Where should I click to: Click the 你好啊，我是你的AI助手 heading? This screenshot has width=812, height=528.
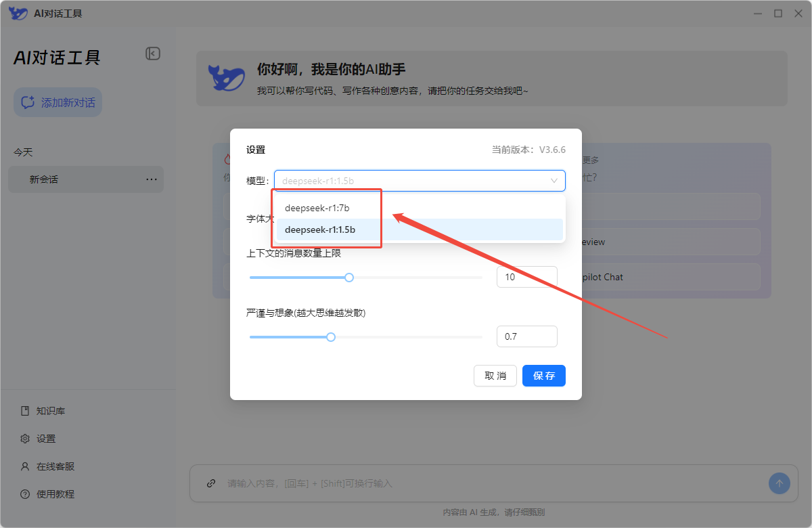point(332,69)
